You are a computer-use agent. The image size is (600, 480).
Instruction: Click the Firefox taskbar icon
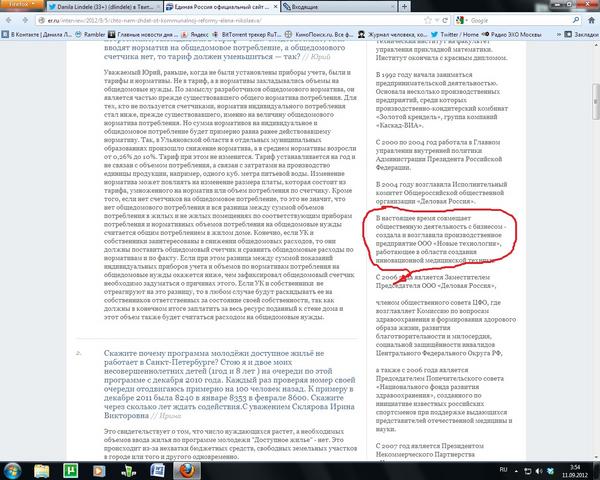point(187,471)
